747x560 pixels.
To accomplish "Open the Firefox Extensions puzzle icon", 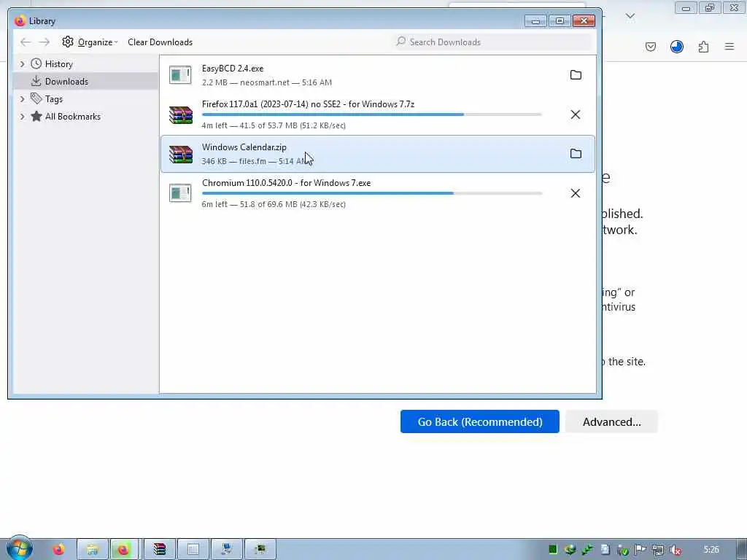I will [703, 47].
